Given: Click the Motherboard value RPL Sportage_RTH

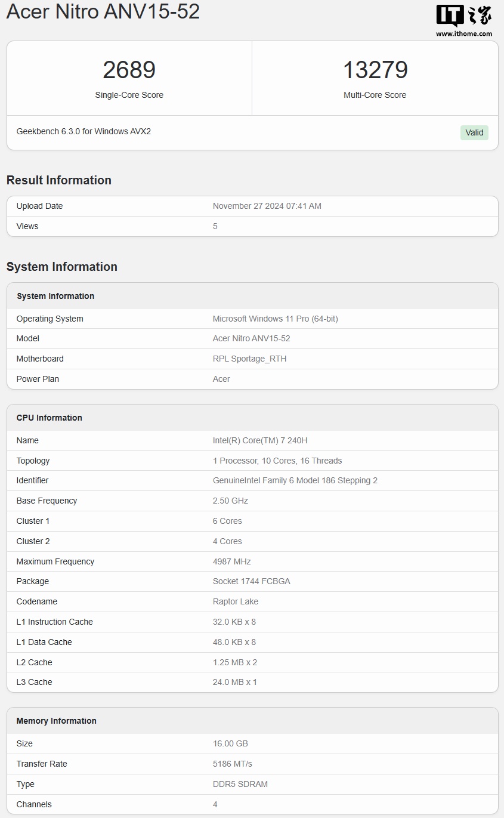Looking at the screenshot, I should click(249, 359).
